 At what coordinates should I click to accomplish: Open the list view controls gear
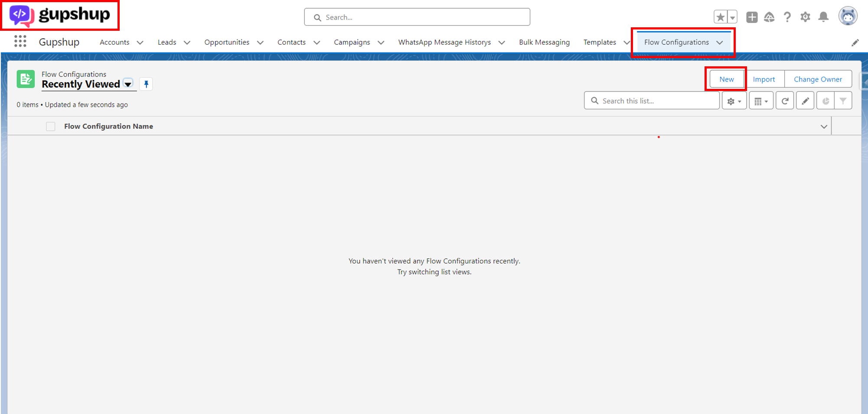coord(734,101)
